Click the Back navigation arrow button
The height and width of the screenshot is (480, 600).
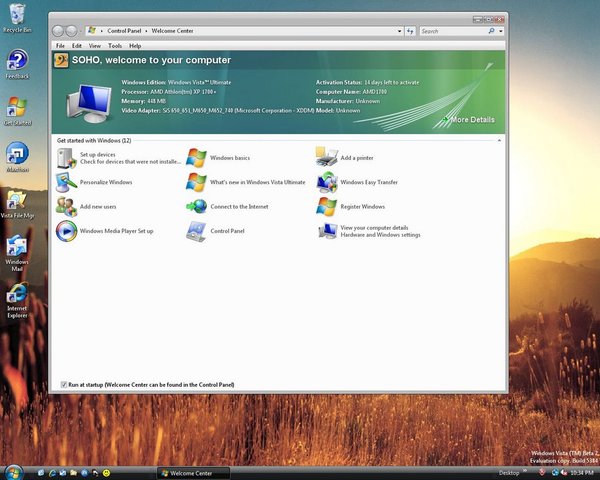pyautogui.click(x=58, y=31)
